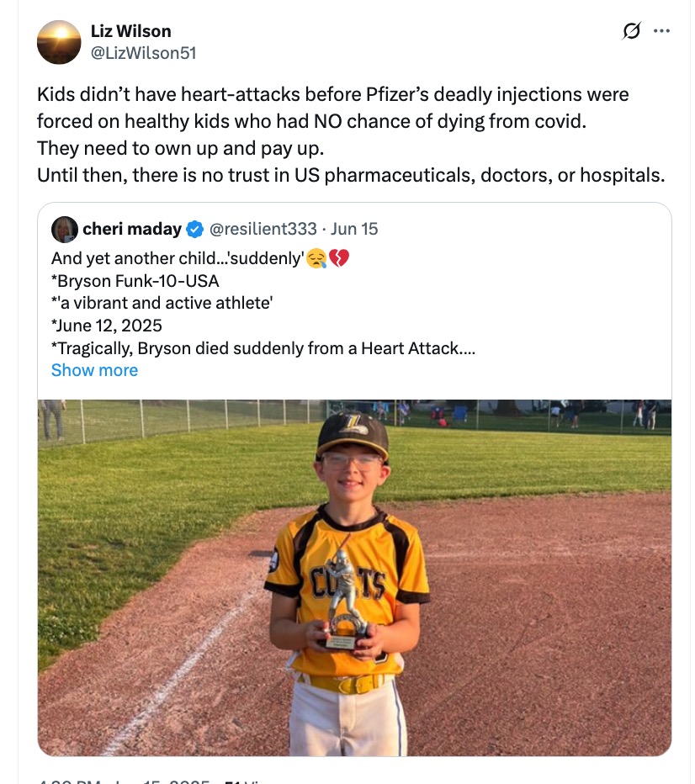
Task: Click the 'June 12, 2025' line in quote
Action: [x=107, y=326]
